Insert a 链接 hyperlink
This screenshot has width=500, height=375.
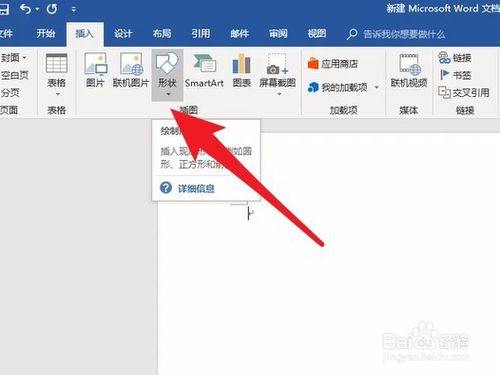pos(455,58)
